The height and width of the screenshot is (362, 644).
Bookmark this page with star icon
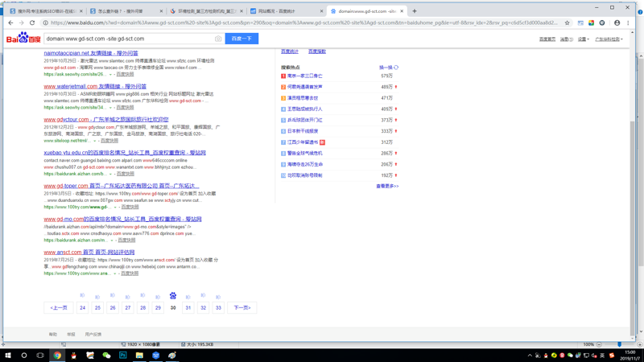[x=568, y=23]
